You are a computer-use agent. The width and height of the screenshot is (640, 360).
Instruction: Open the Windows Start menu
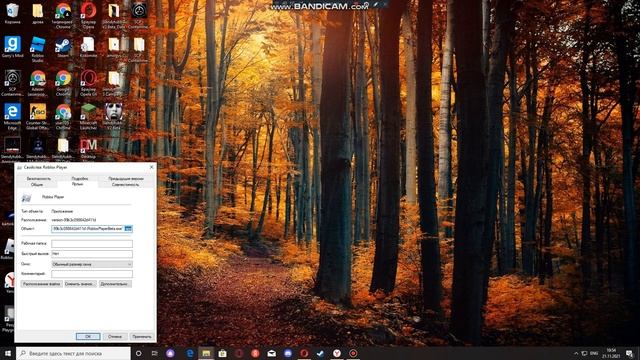click(7, 353)
